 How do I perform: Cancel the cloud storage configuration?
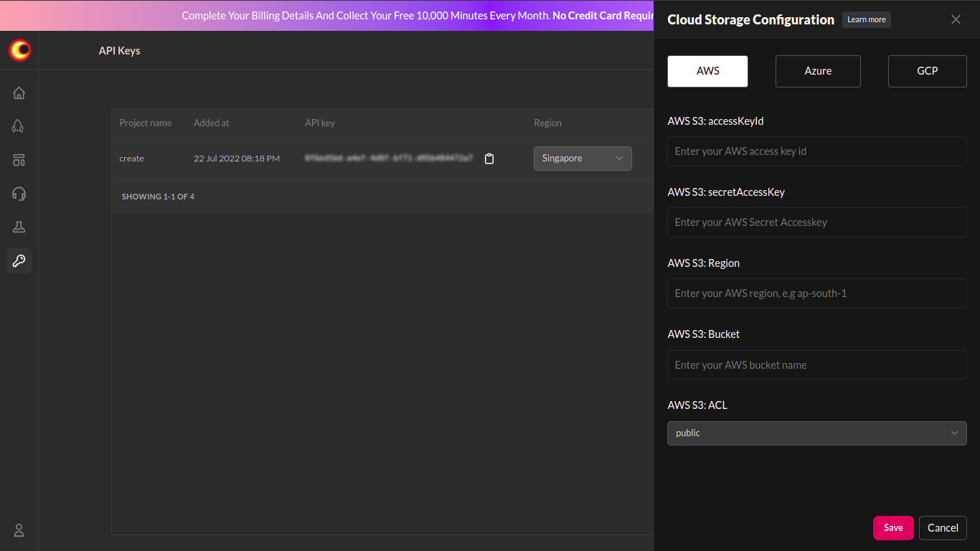point(943,528)
